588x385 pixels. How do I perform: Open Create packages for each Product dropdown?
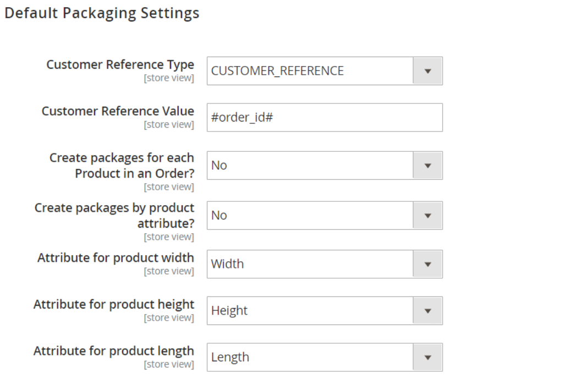tap(325, 166)
